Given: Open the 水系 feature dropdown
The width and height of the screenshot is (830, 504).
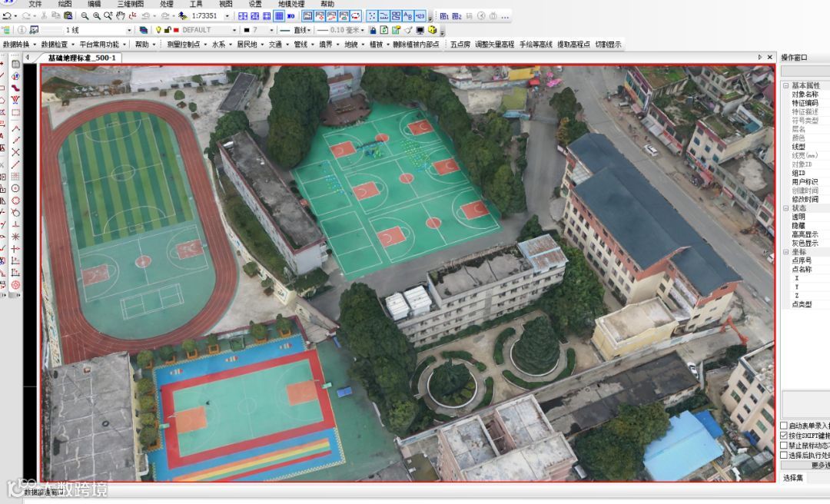Looking at the screenshot, I should coord(222,45).
